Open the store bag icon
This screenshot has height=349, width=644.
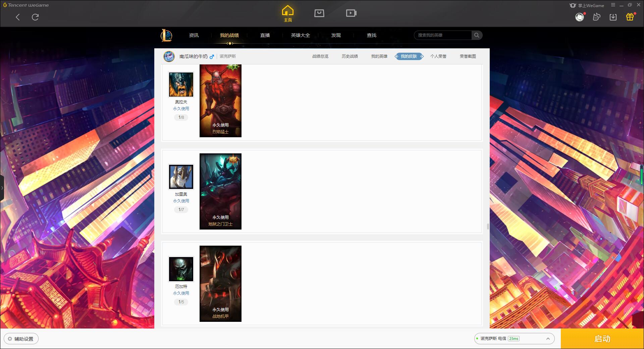pos(319,13)
